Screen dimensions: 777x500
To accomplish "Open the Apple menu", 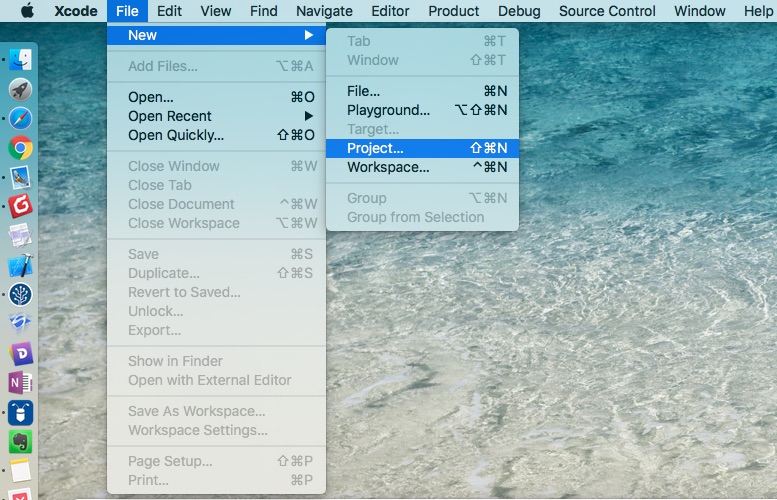I will [27, 10].
